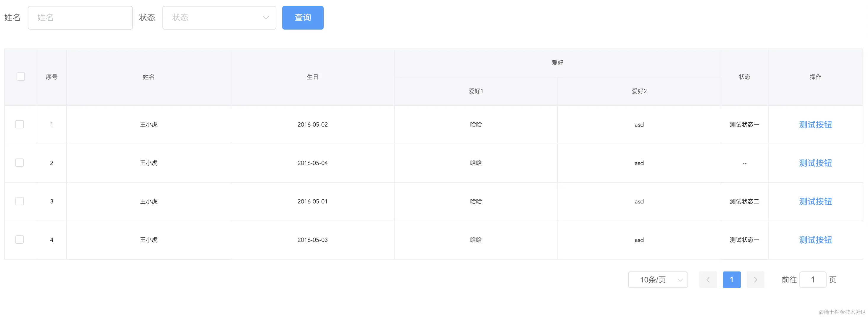868x317 pixels.
Task: Click the 操作 column header
Action: coord(815,77)
